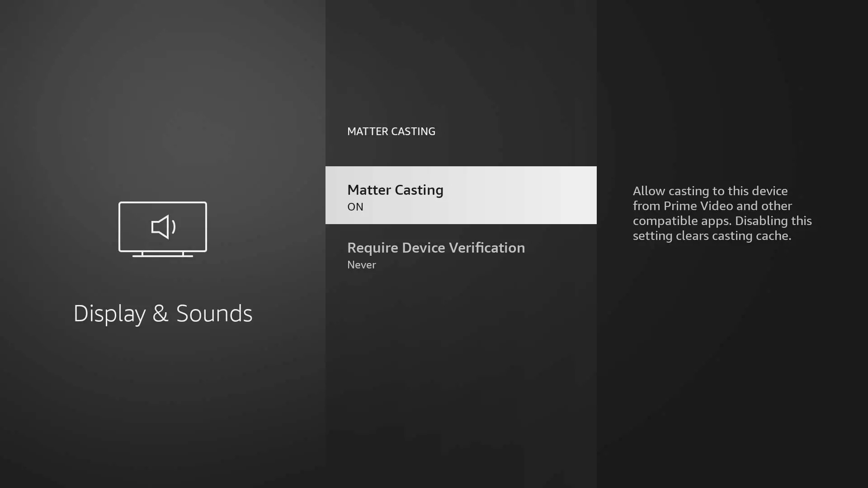Select the Matter Casting menu item label

tap(395, 190)
